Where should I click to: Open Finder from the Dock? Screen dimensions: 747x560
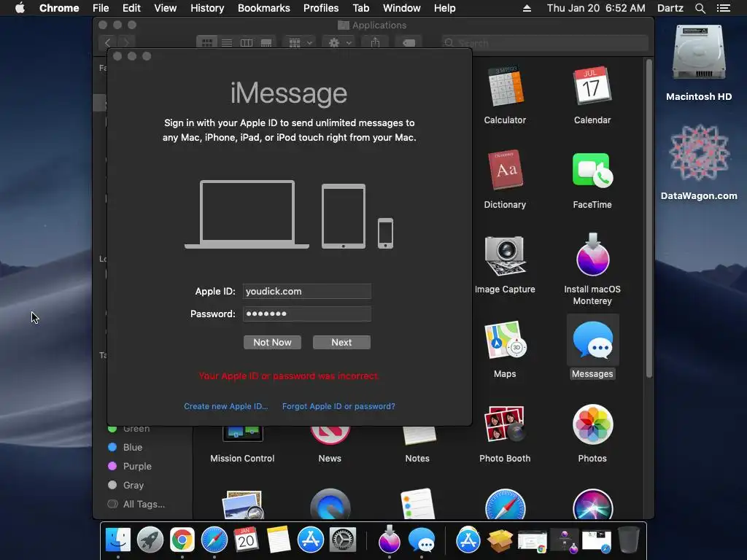coord(117,540)
